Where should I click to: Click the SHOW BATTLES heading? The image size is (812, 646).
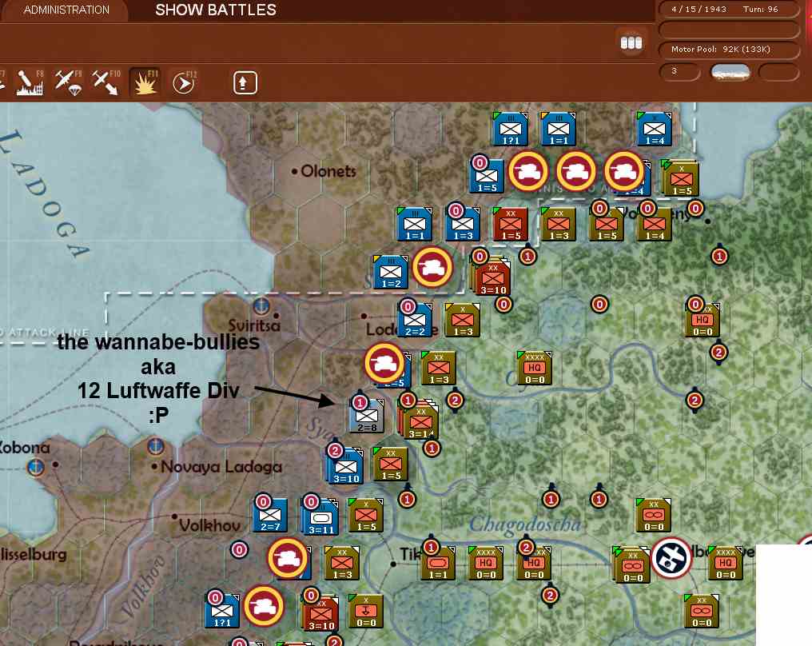[216, 10]
